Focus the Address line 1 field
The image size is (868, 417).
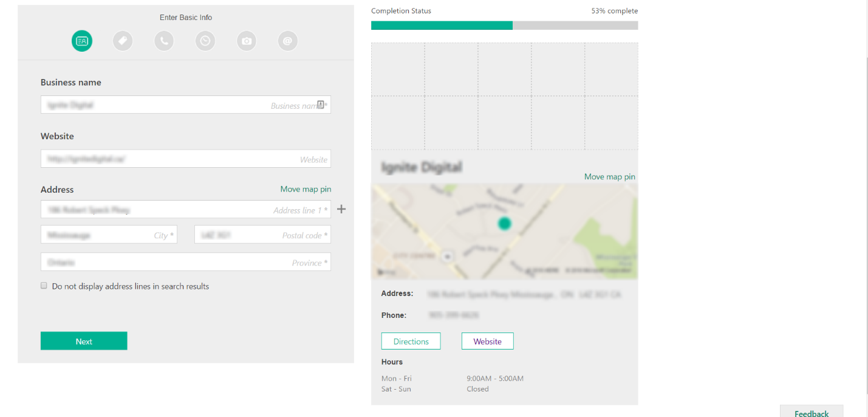pos(186,209)
